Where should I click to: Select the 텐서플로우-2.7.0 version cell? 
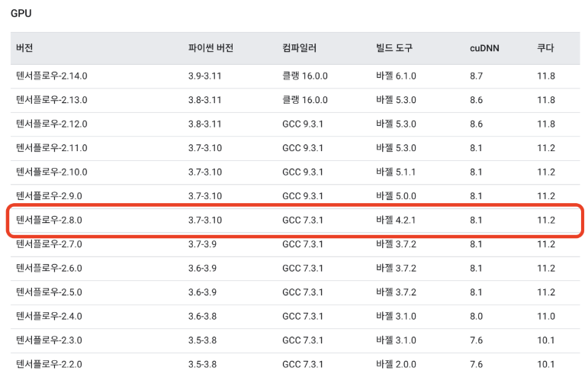pyautogui.click(x=49, y=243)
